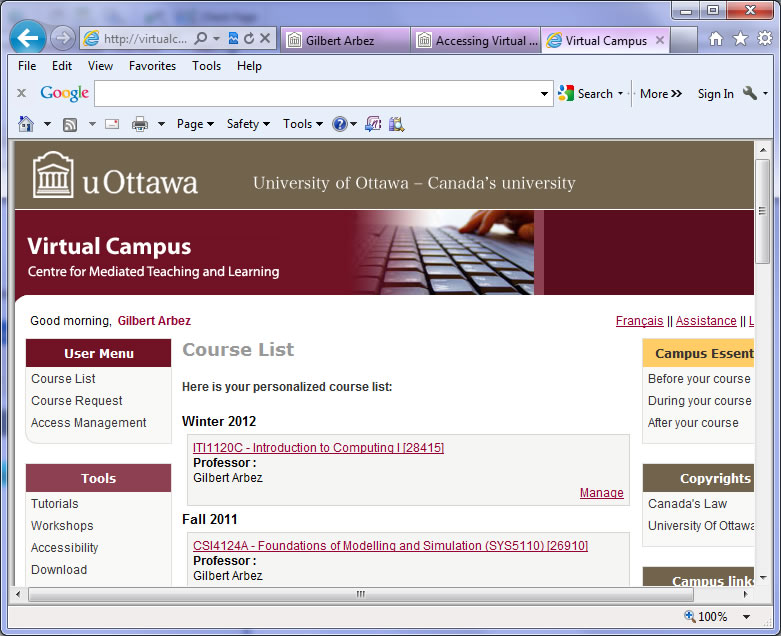Click the Read mail icon

[112, 124]
